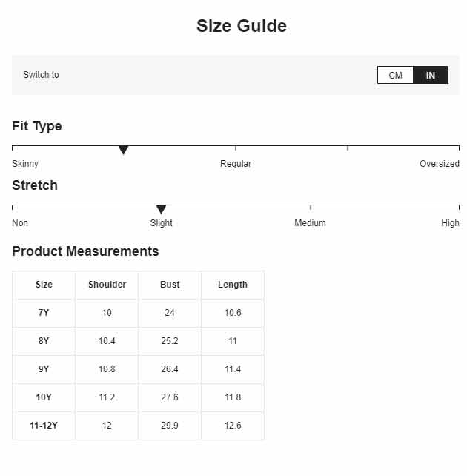This screenshot has width=467, height=476.
Task: Click the Stretch Slight triangle marker
Action: pyautogui.click(x=161, y=210)
